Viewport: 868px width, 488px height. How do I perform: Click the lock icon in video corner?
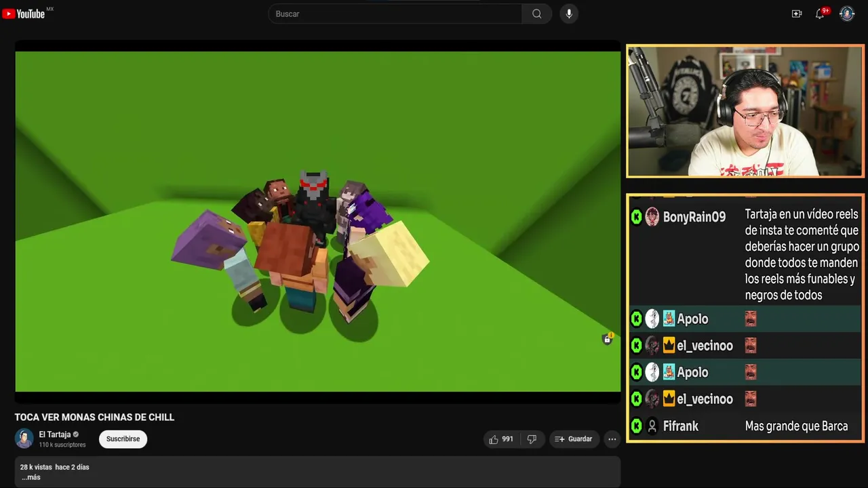tap(607, 339)
